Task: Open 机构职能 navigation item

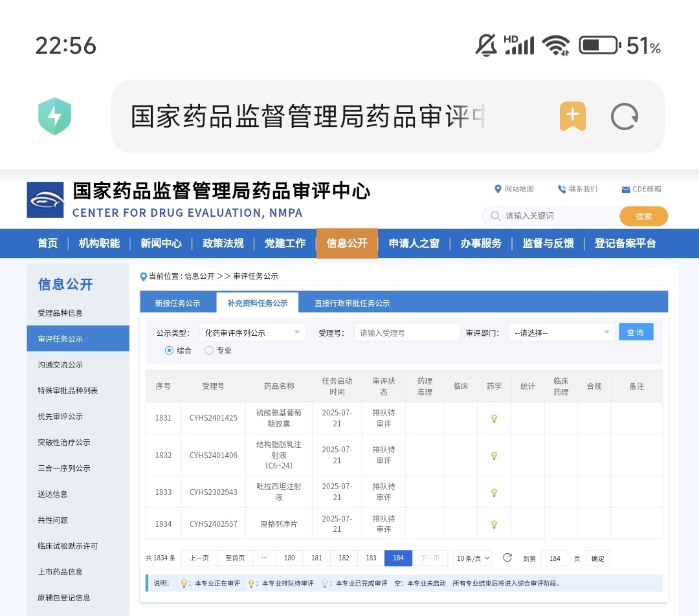Action: click(x=99, y=243)
